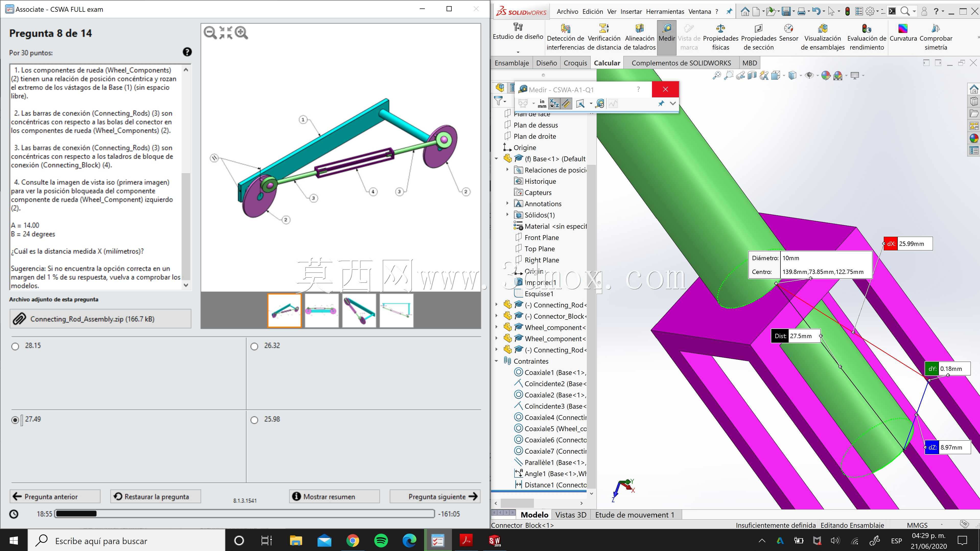Pin the SolidWorks menu bar
The width and height of the screenshot is (980, 551).
(729, 12)
